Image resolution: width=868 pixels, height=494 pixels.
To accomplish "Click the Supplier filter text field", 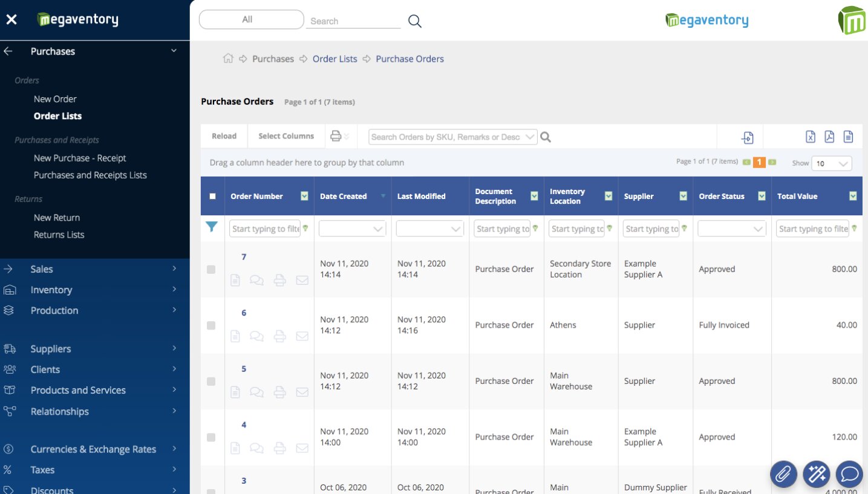I will click(x=651, y=229).
